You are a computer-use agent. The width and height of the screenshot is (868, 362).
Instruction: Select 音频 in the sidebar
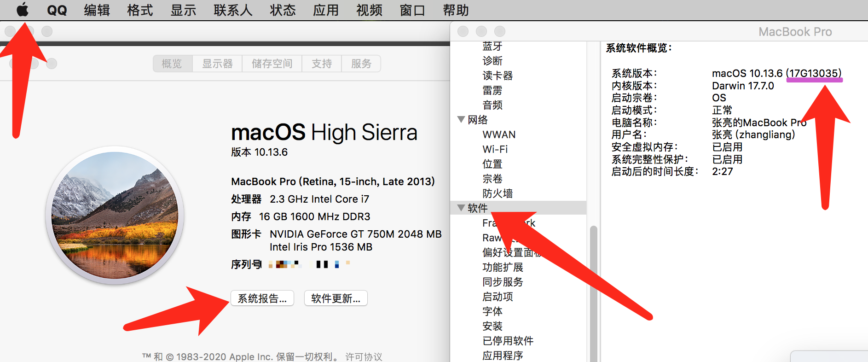(x=492, y=105)
